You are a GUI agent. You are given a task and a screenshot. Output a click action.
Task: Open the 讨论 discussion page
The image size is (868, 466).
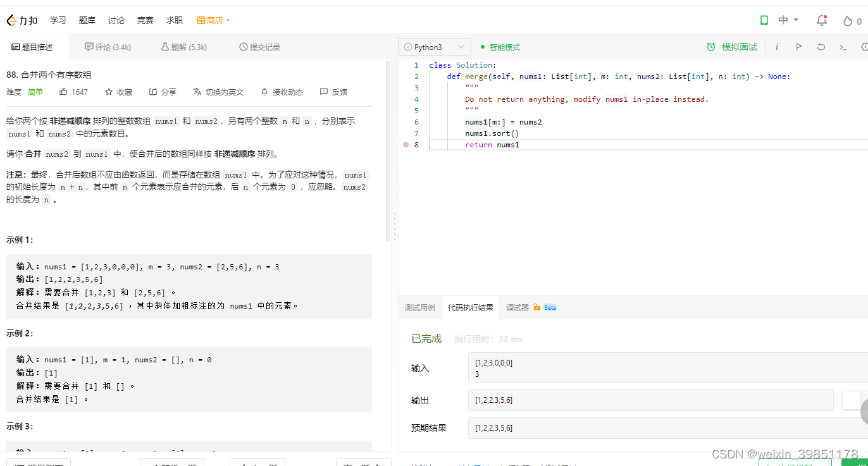click(116, 20)
